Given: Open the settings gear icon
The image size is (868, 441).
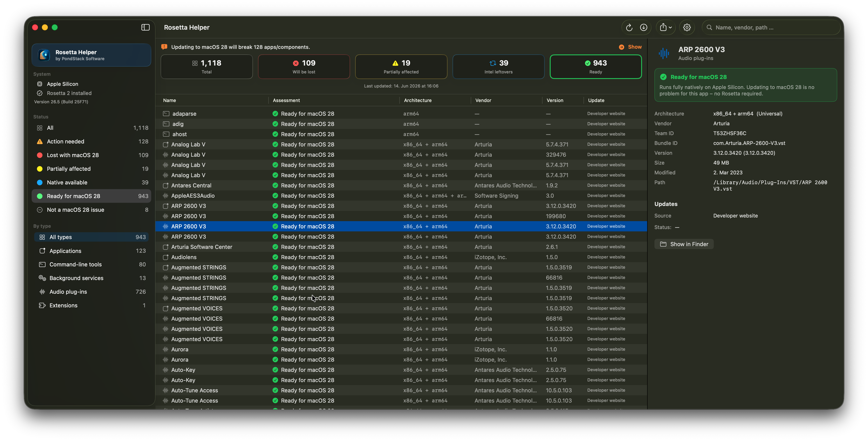Looking at the screenshot, I should 687,27.
